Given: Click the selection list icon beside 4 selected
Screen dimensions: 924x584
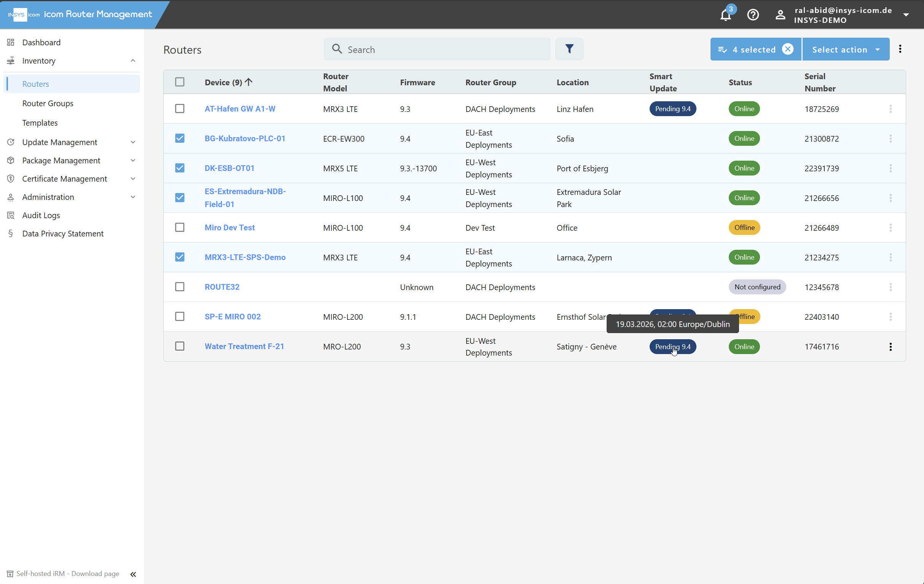Looking at the screenshot, I should pos(722,49).
